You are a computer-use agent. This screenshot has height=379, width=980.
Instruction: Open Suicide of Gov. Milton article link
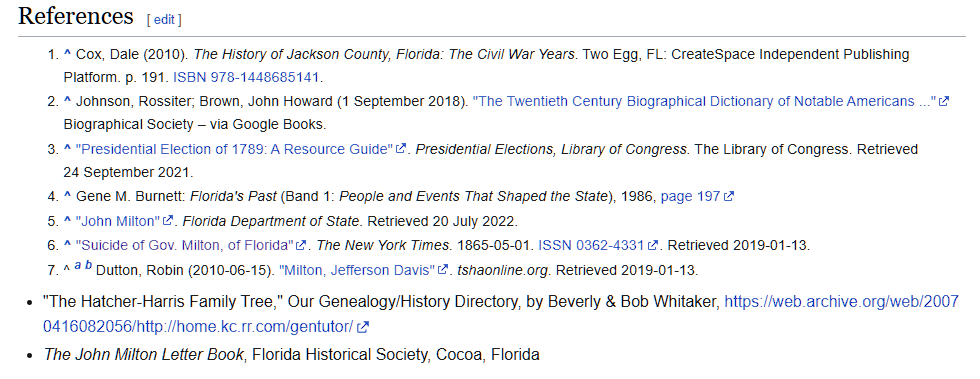pyautogui.click(x=184, y=245)
